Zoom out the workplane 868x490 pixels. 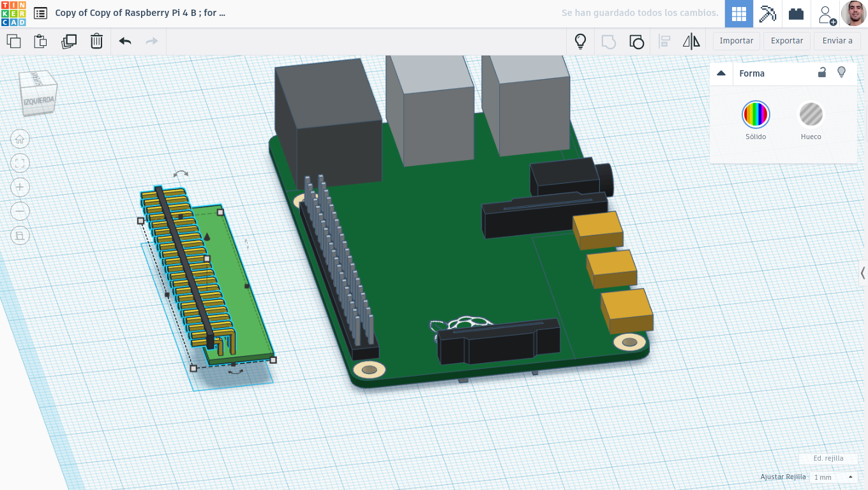(20, 211)
